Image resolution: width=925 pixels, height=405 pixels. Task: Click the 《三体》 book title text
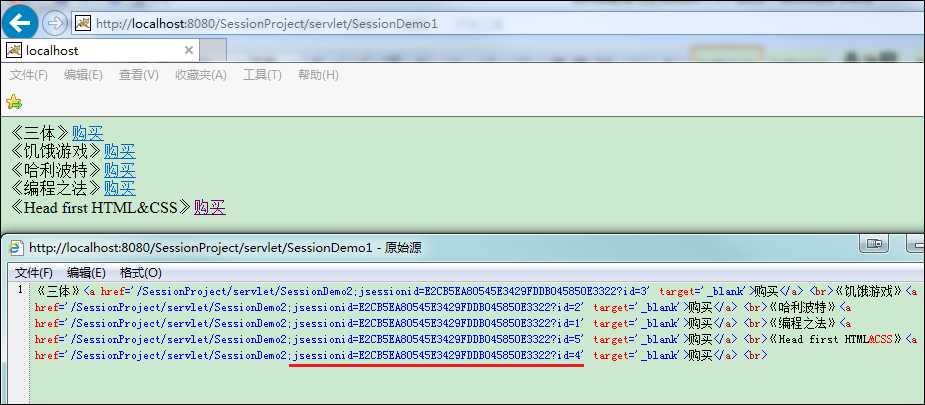tap(40, 133)
